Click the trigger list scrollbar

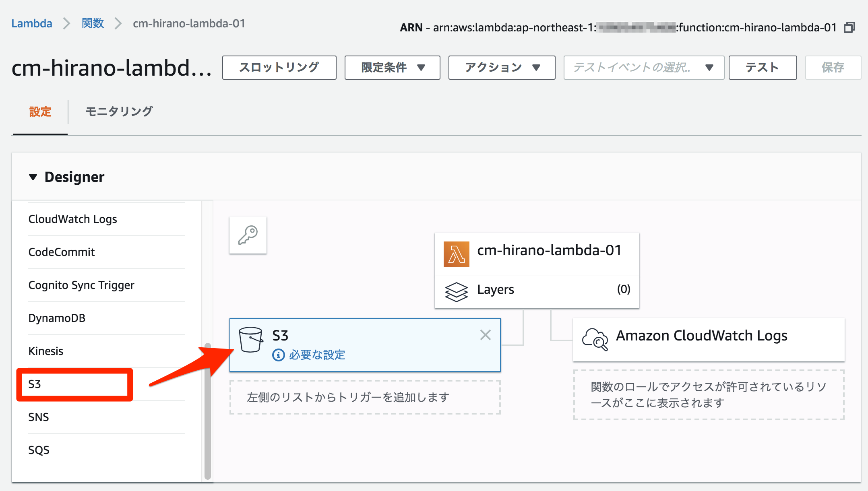(208, 411)
